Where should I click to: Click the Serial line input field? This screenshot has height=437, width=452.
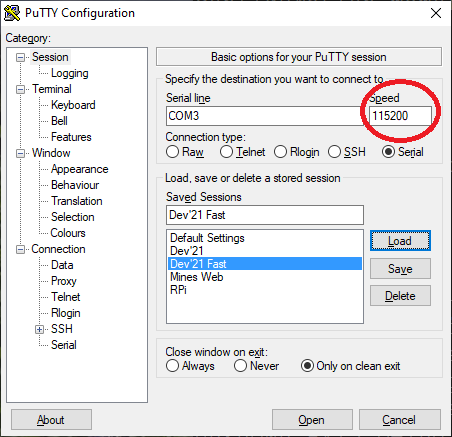[x=265, y=116]
